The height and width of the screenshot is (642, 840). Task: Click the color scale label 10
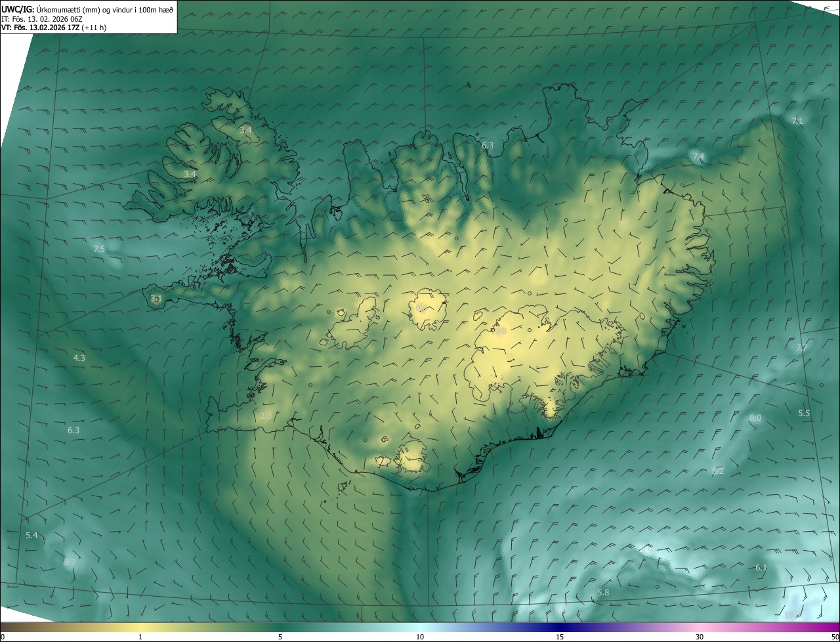pyautogui.click(x=420, y=637)
